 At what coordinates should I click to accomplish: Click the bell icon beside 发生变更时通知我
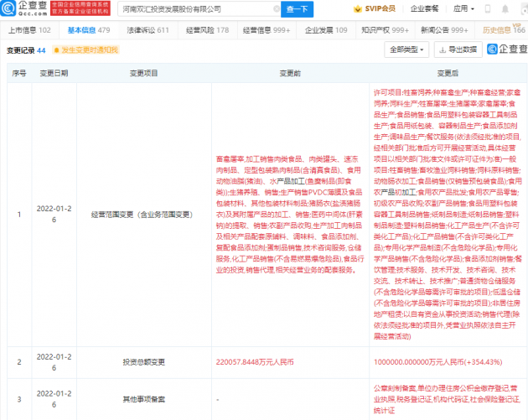pyautogui.click(x=57, y=50)
